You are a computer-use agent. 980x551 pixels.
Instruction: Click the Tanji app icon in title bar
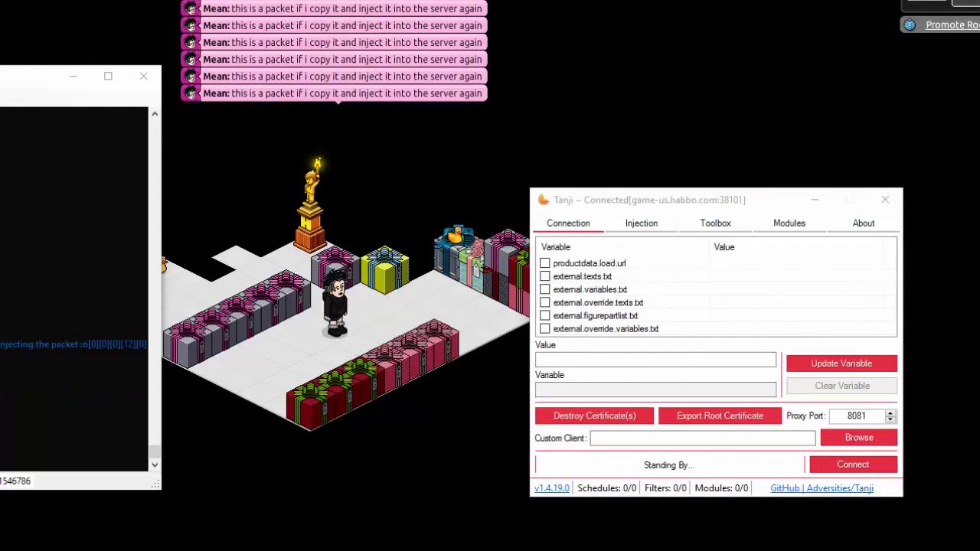point(543,200)
